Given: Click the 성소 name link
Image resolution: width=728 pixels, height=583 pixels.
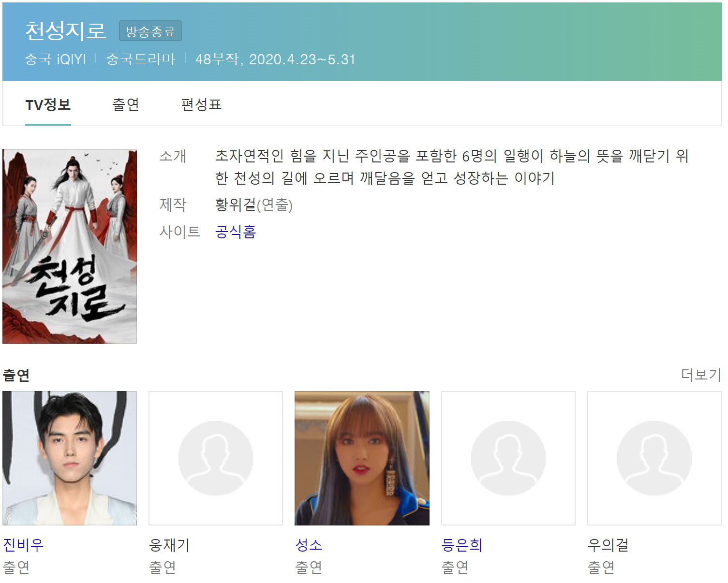Looking at the screenshot, I should point(309,545).
